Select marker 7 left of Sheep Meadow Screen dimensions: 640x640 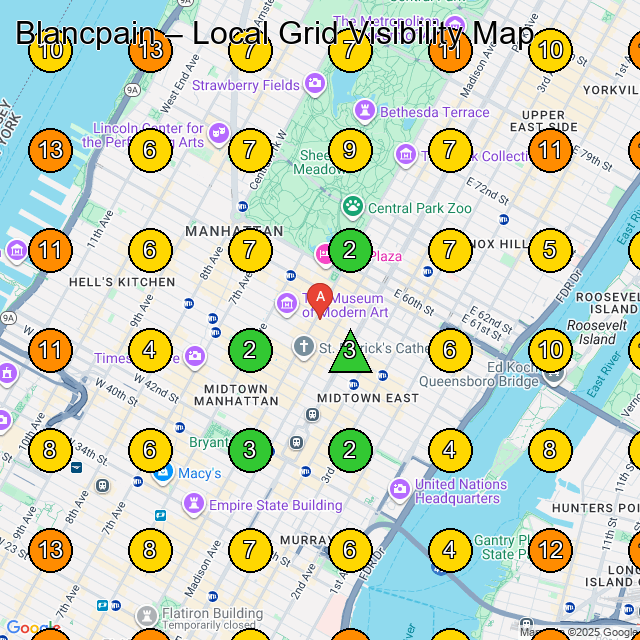click(250, 150)
